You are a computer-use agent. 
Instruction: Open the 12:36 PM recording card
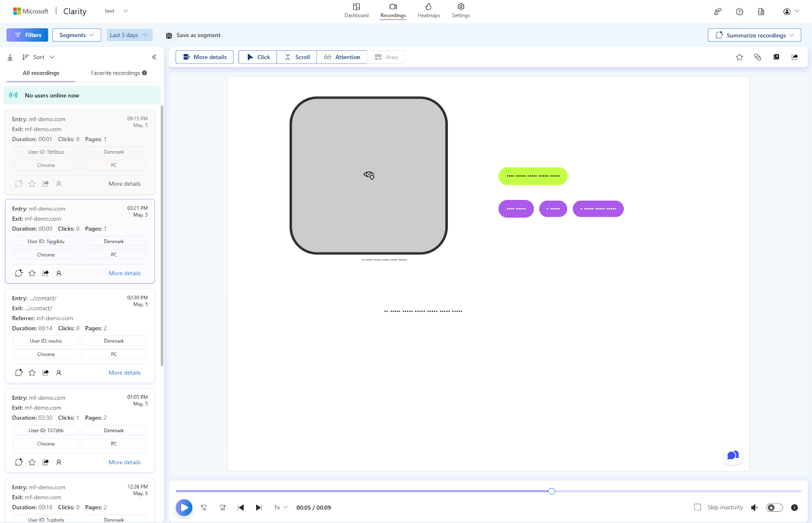80,500
